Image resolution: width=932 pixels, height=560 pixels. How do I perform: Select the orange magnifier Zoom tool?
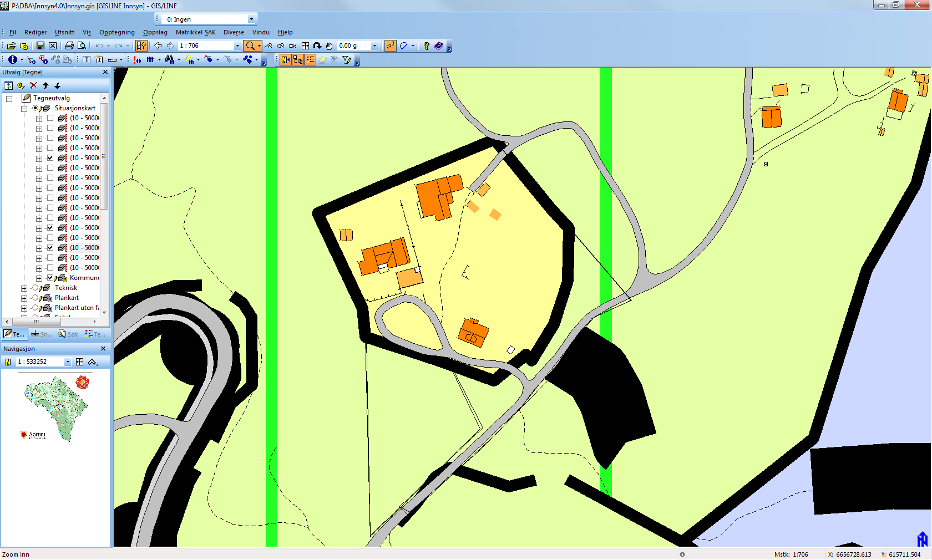250,46
